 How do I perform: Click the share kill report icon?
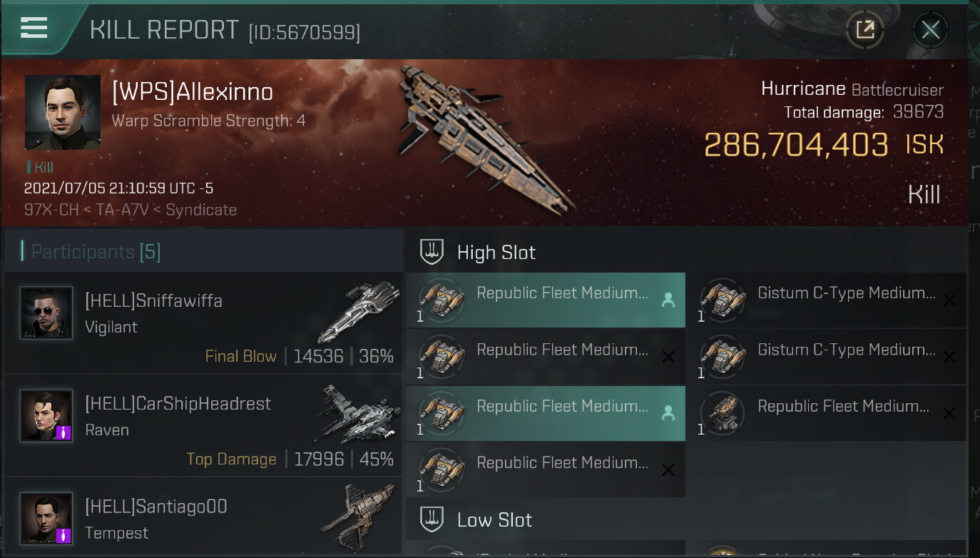(x=864, y=29)
